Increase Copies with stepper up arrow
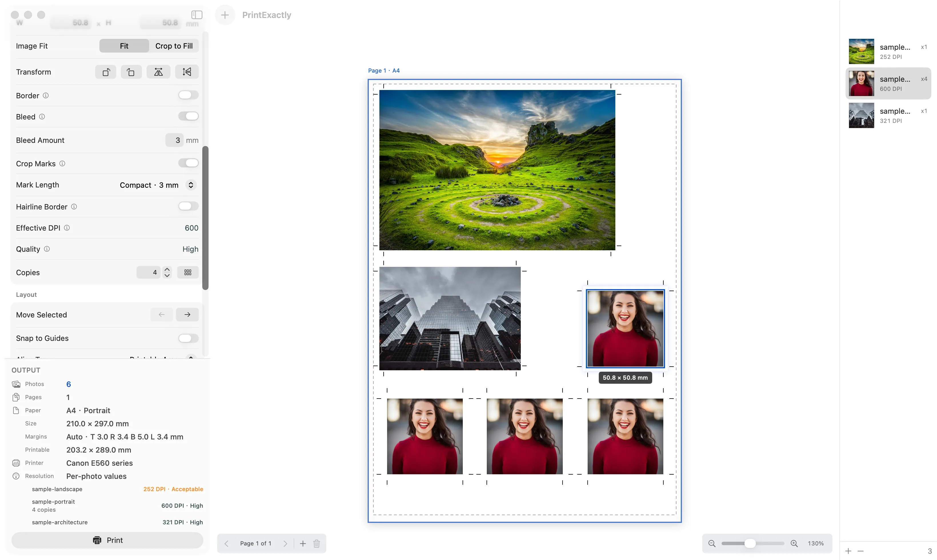Viewport: 937px width, 560px height. click(x=167, y=269)
